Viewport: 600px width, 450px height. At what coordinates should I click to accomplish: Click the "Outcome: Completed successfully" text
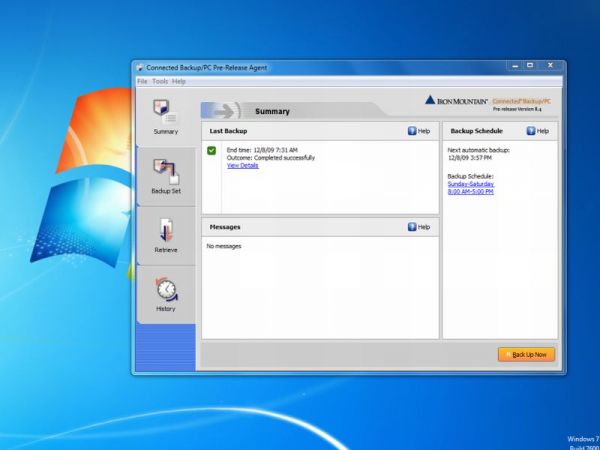[271, 158]
